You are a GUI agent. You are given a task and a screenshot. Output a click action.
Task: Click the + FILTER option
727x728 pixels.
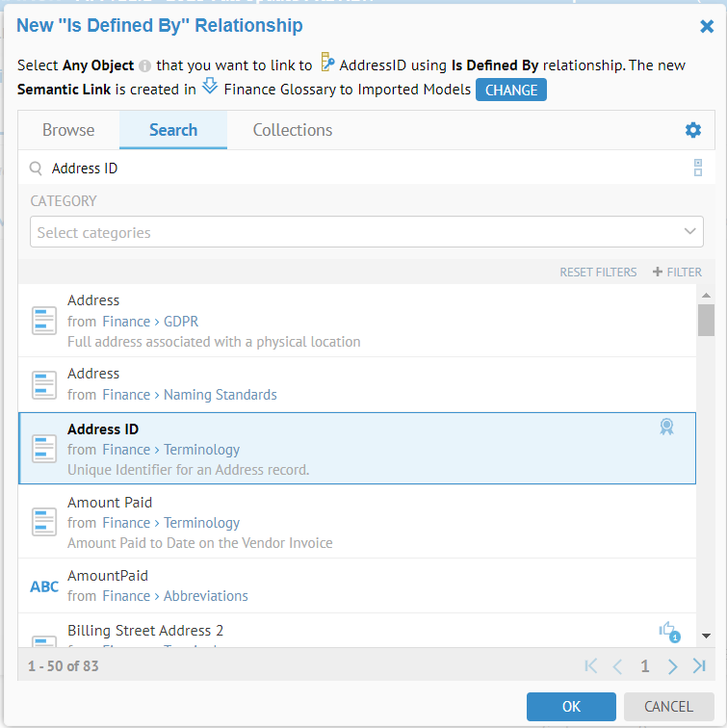pyautogui.click(x=677, y=273)
